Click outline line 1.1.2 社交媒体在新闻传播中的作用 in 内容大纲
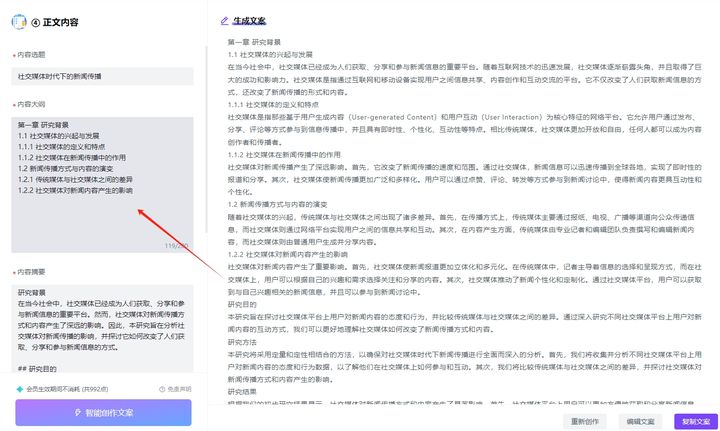The width and height of the screenshot is (720, 431). click(72, 157)
